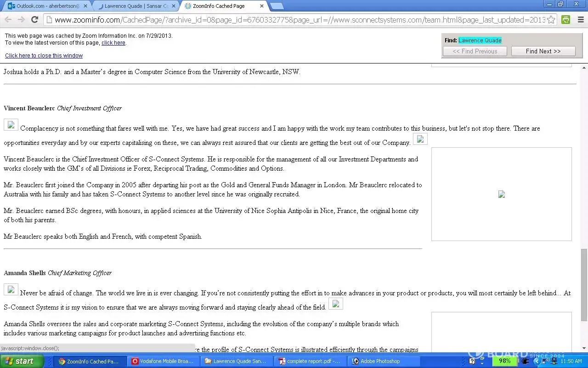This screenshot has height=368, width=588.
Task: Click the broken image icon after "ahead of the field."
Action: 336,304
